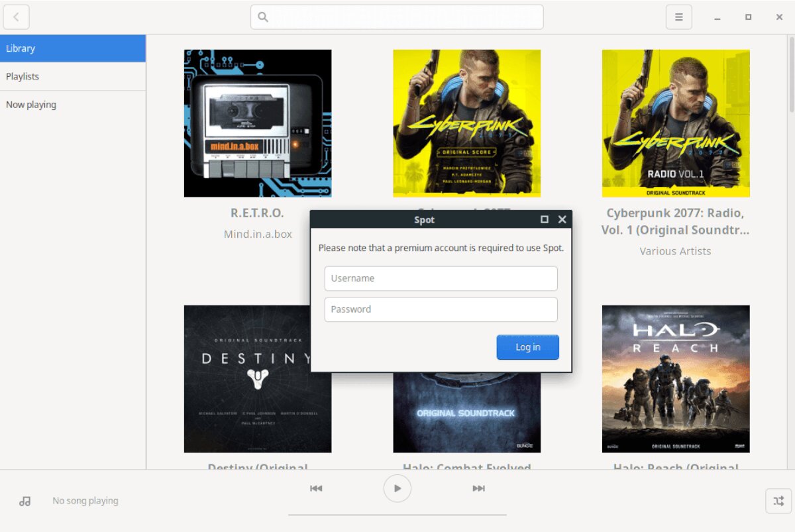The height and width of the screenshot is (532, 795).
Task: Open the Halo Reach album cover
Action: click(x=676, y=379)
